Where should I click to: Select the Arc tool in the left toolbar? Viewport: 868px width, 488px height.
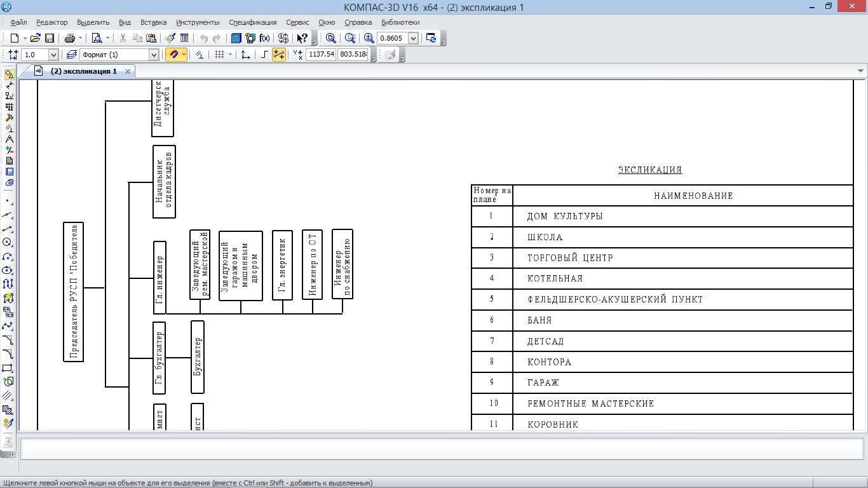8,256
